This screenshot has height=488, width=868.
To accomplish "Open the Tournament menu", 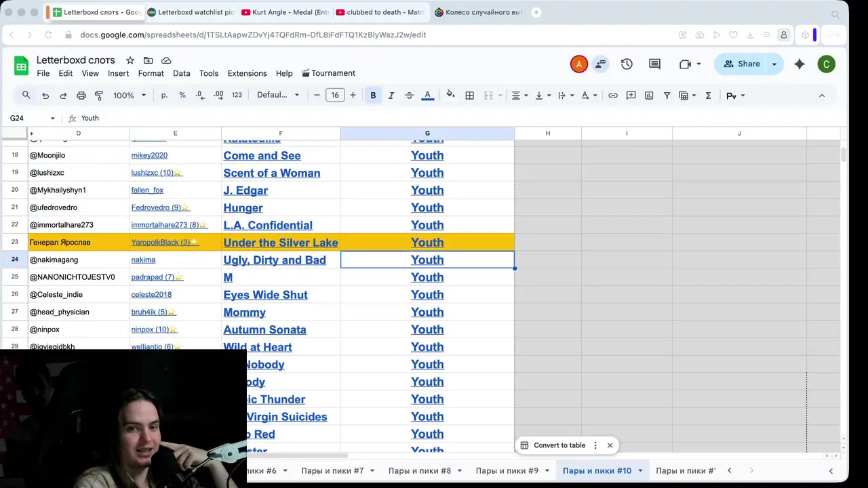I will (329, 73).
